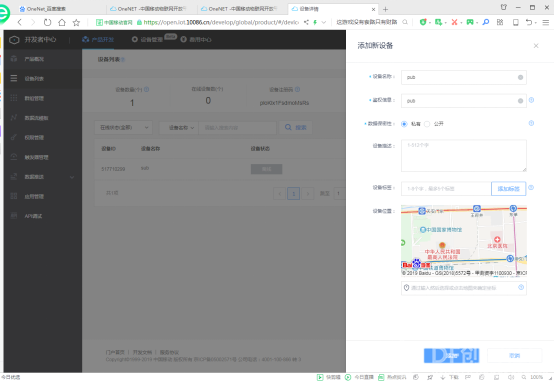554x383 pixels.
Task: Click the 鉴权信息 input field
Action: tap(464, 101)
